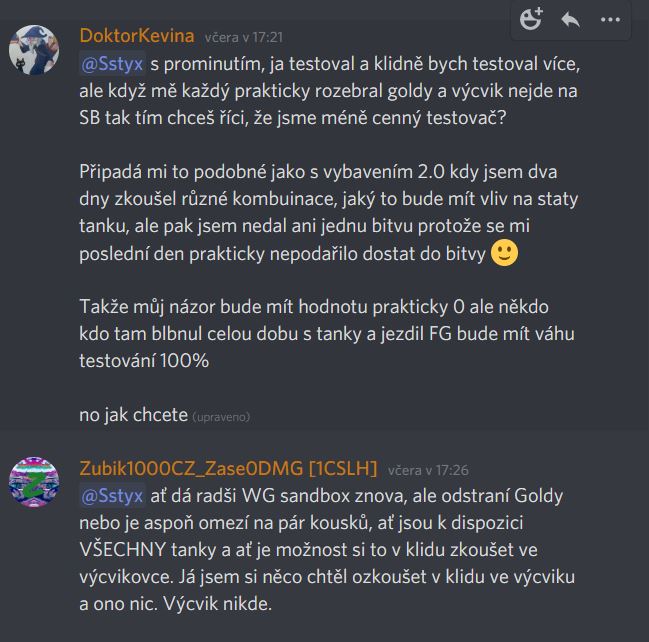Reply using the arrow icon
649x642 pixels.
[570, 19]
